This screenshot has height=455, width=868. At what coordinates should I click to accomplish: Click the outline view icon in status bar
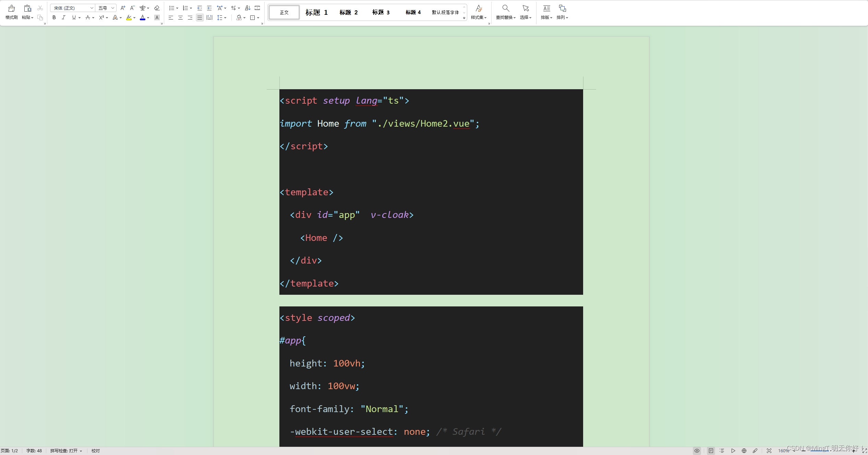(722, 451)
